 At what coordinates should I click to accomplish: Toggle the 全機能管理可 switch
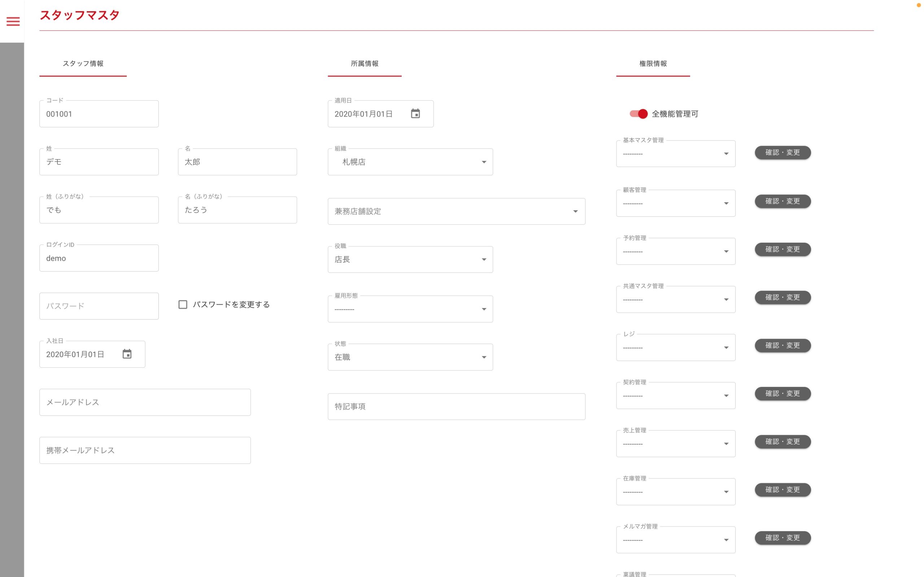tap(639, 114)
